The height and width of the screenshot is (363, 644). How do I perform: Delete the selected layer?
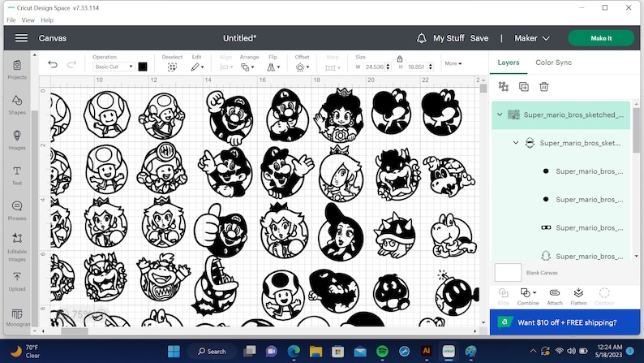[x=543, y=86]
